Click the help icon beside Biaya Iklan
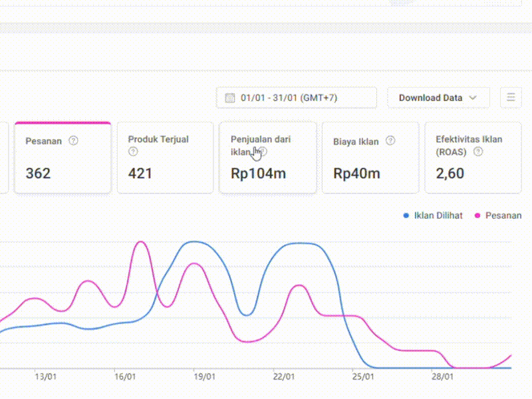This screenshot has width=532, height=399. (390, 140)
